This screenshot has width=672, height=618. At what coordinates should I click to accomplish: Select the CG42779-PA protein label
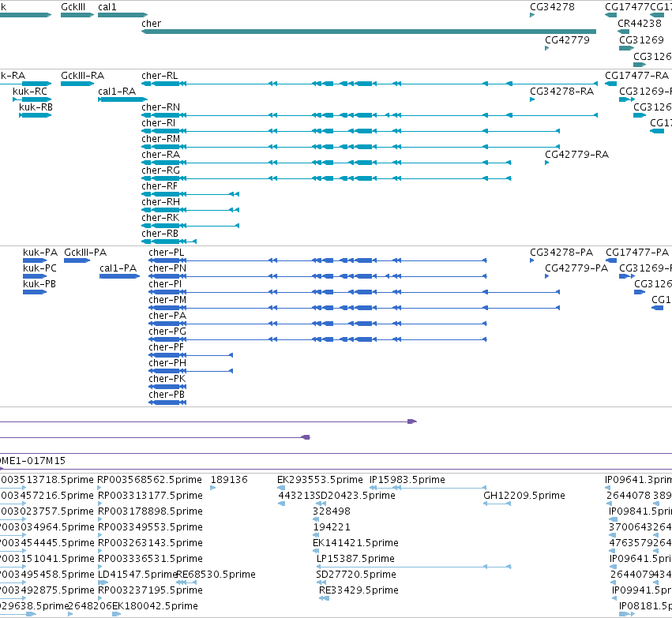pos(576,268)
